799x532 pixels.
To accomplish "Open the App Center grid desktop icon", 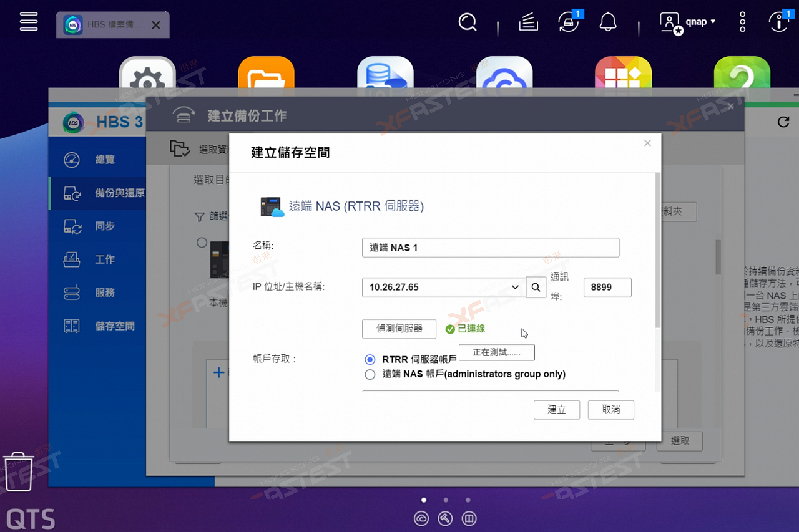I will click(624, 74).
